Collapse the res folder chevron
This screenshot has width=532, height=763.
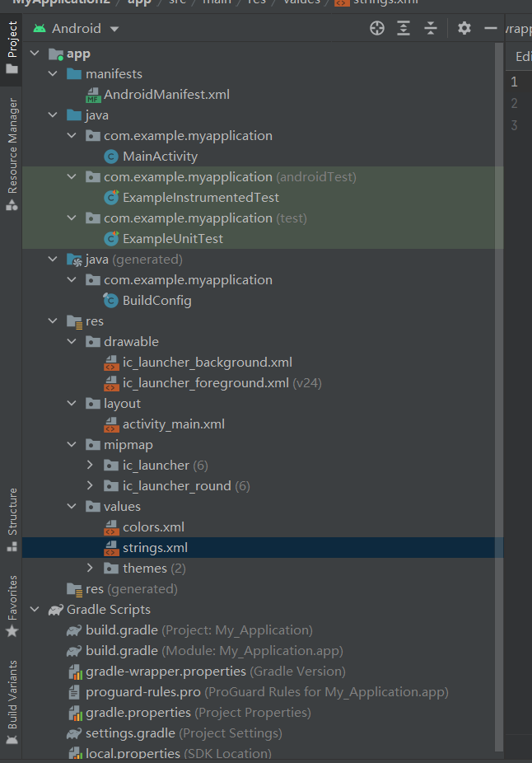[x=53, y=321]
